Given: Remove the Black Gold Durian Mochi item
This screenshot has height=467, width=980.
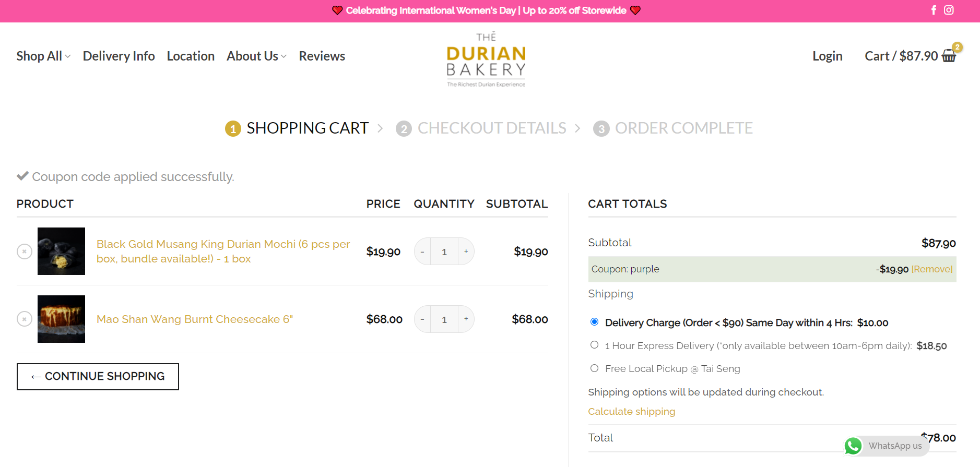Looking at the screenshot, I should [25, 252].
